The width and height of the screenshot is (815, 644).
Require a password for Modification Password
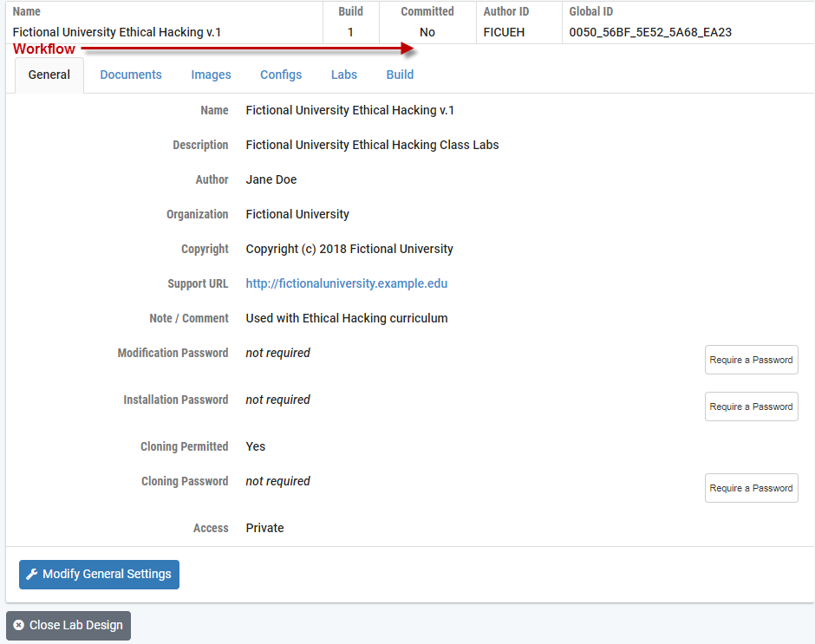click(751, 360)
